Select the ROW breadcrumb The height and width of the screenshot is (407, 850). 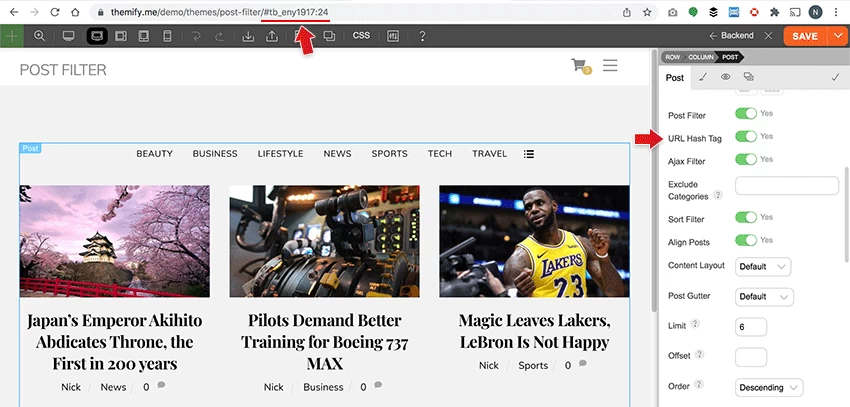point(672,57)
